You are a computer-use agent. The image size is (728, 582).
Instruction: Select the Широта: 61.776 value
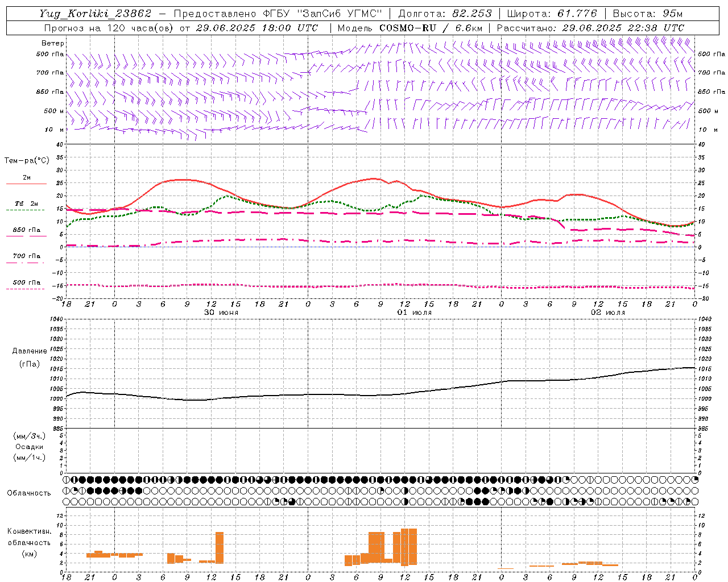point(552,14)
